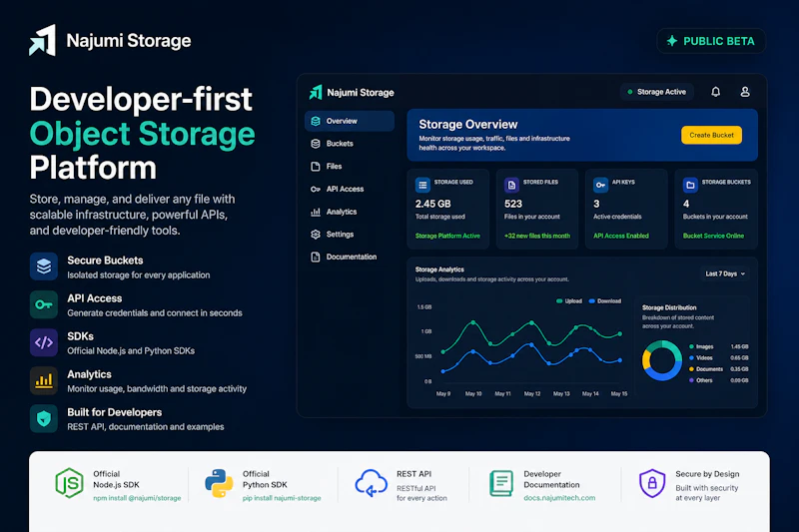
Task: Click the Images legend entry
Action: pyautogui.click(x=718, y=346)
